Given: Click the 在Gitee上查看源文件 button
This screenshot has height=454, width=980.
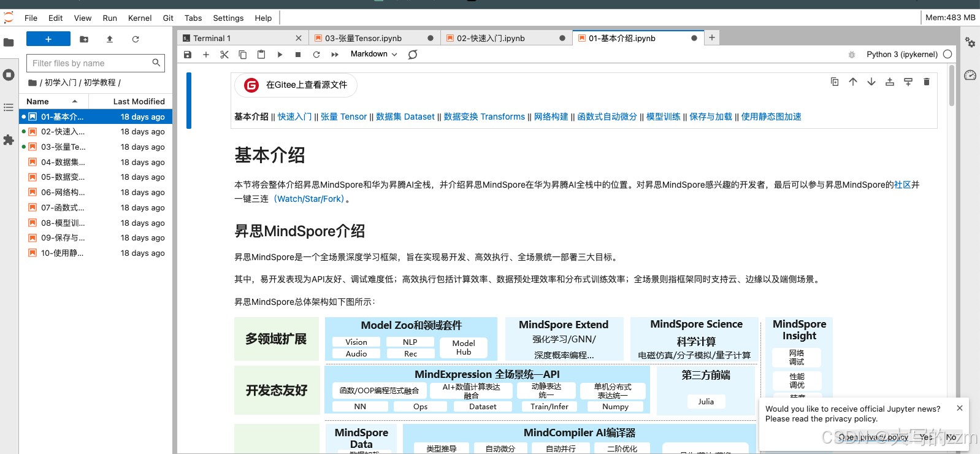Looking at the screenshot, I should tap(296, 85).
